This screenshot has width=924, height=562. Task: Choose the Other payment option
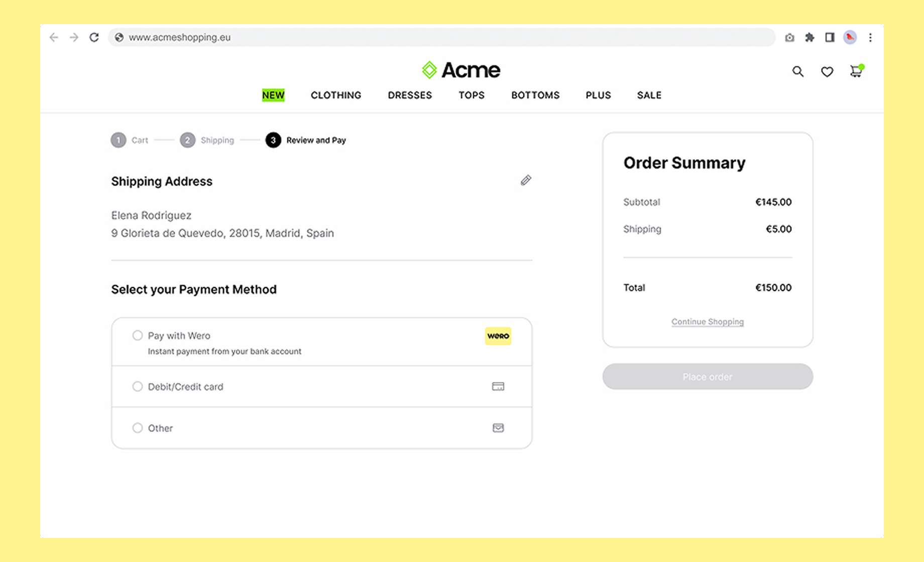point(138,428)
